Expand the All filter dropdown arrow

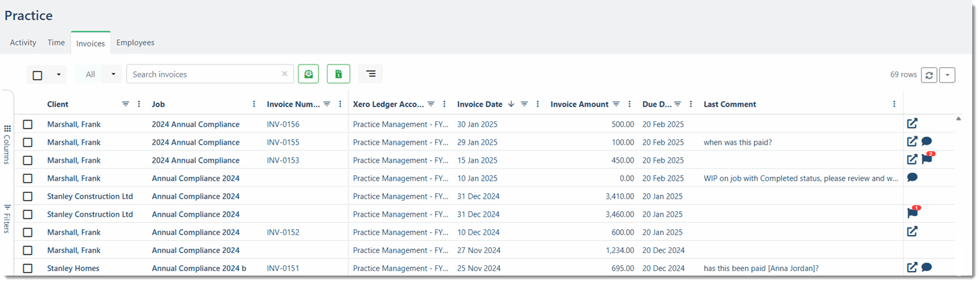click(113, 74)
